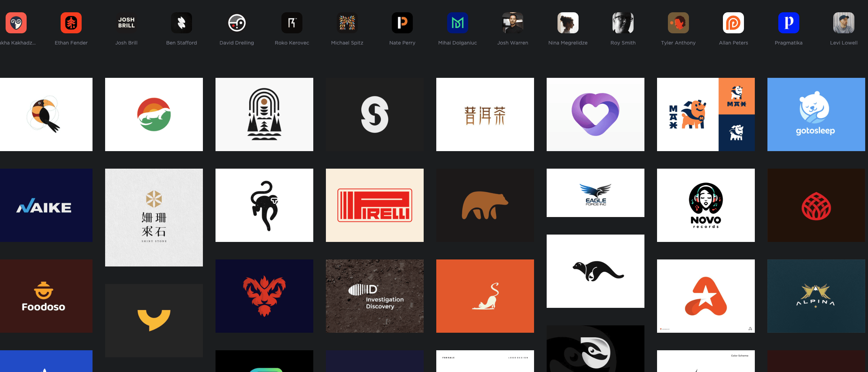Open the black monkey logo shot
This screenshot has width=868, height=372.
[264, 205]
